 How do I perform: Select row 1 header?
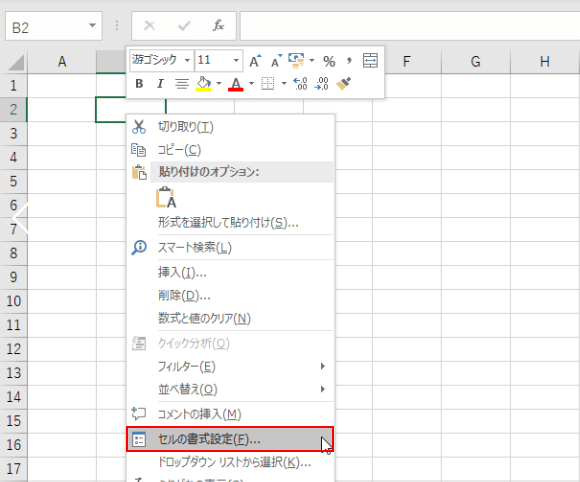[x=14, y=85]
